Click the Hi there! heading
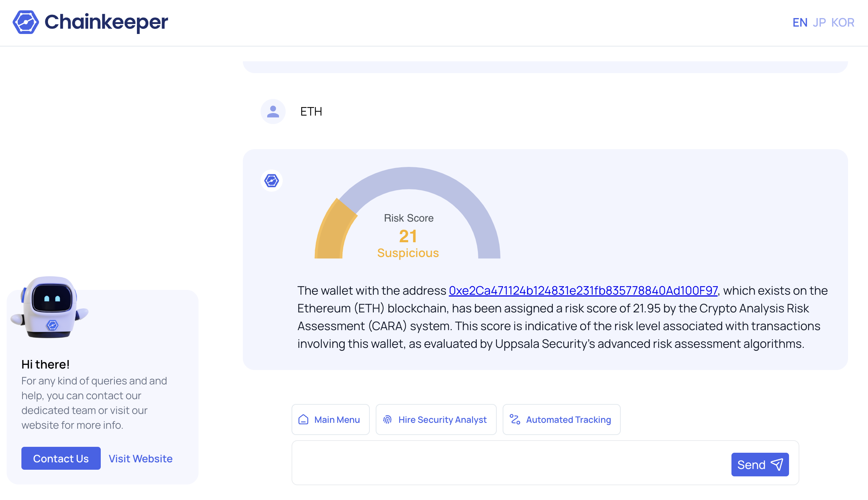The image size is (868, 500). (45, 364)
